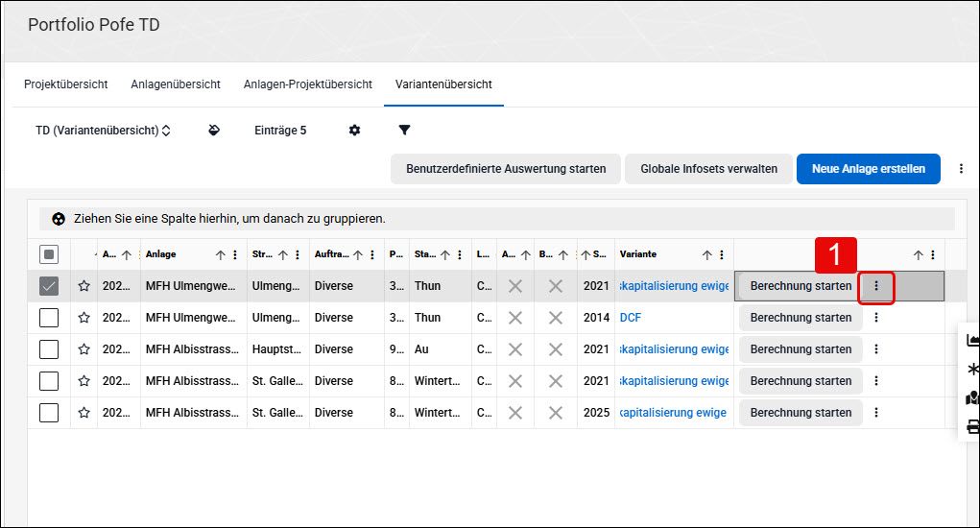Open row menu for the DCF row
The image size is (980, 528).
click(x=876, y=318)
